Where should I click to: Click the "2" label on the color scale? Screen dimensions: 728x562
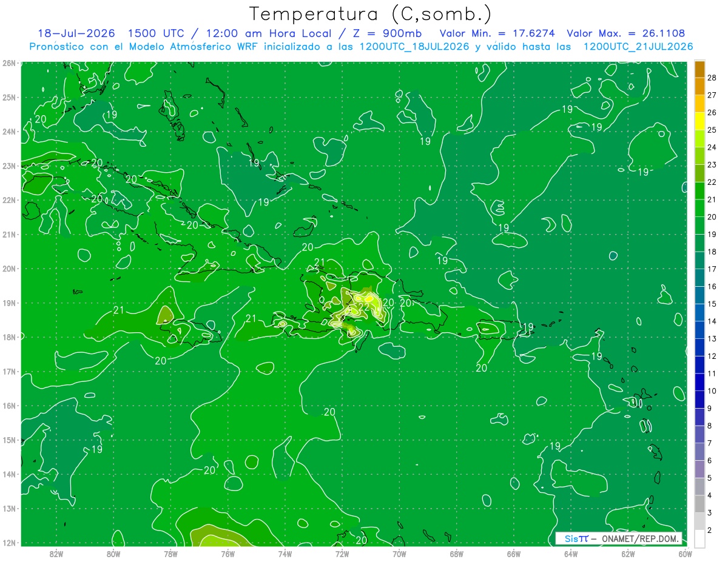710,530
